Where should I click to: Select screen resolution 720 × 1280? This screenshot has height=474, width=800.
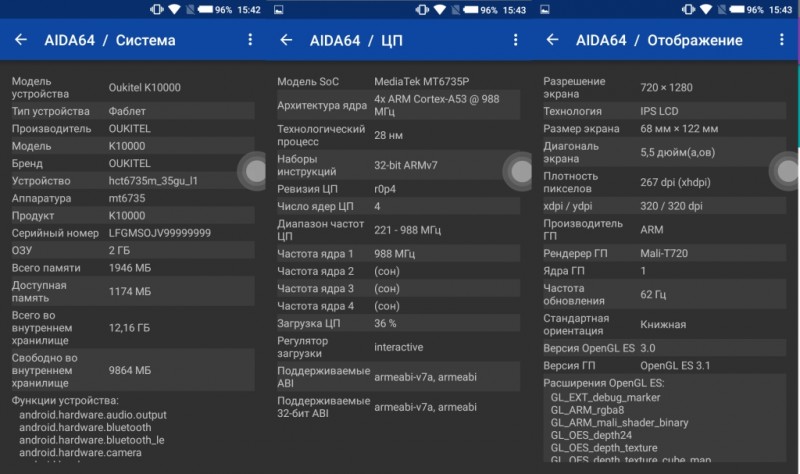coord(666,88)
